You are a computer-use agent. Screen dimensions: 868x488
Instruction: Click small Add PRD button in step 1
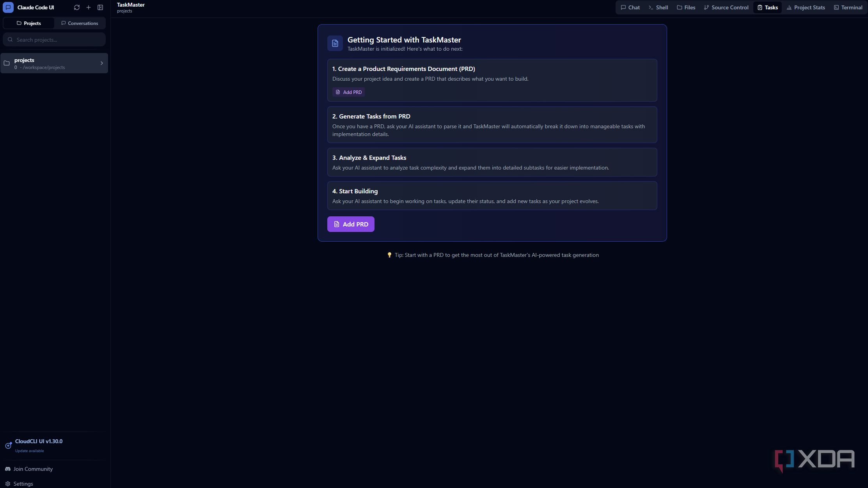(x=349, y=92)
